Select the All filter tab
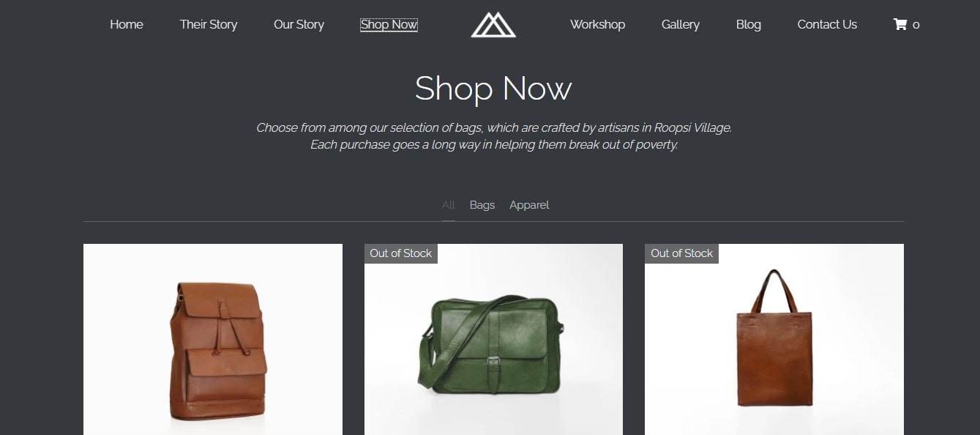This screenshot has height=435, width=980. pyautogui.click(x=449, y=205)
